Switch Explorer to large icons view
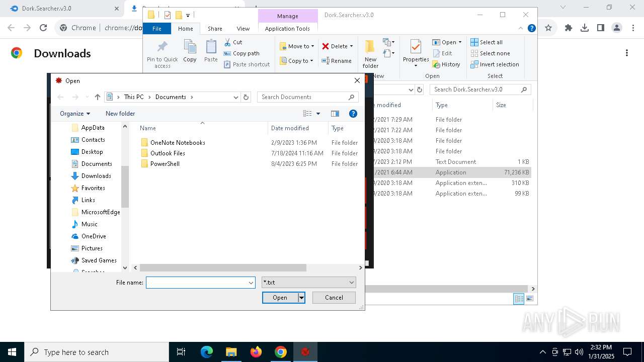Screen dimensions: 644x362 (529, 299)
